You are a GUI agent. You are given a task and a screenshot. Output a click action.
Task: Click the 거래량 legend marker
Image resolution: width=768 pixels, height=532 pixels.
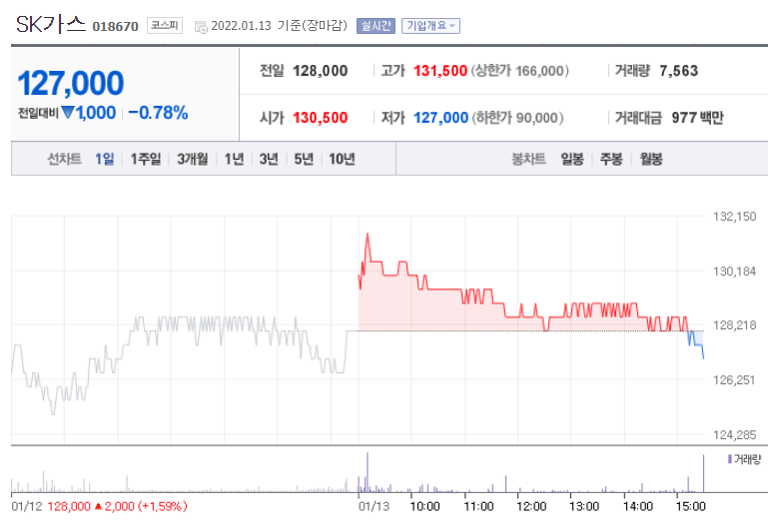[x=730, y=458]
